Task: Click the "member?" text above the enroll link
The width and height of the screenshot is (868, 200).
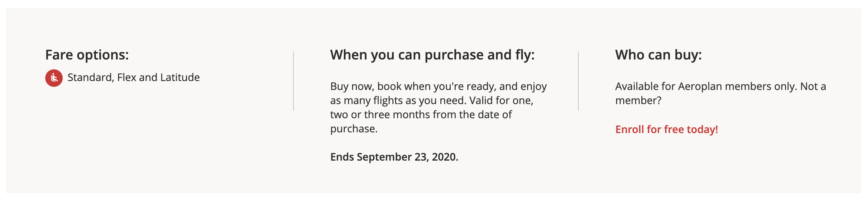Action: [x=638, y=100]
